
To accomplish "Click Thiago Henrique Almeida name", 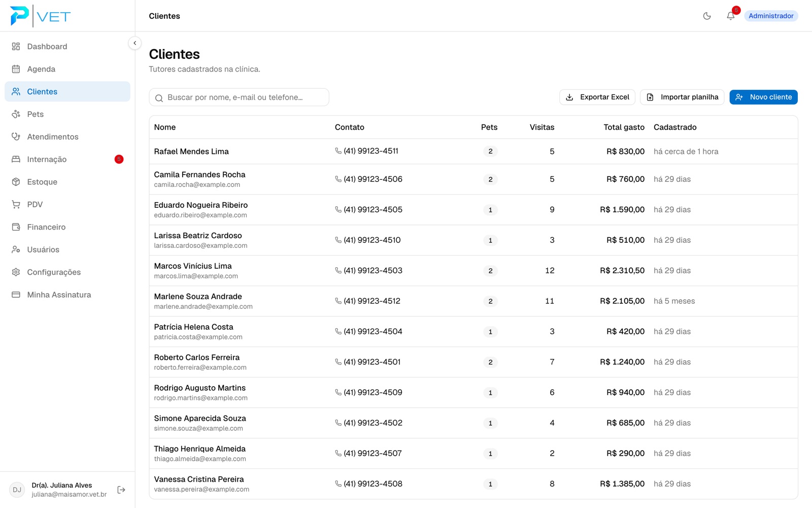I will (200, 449).
